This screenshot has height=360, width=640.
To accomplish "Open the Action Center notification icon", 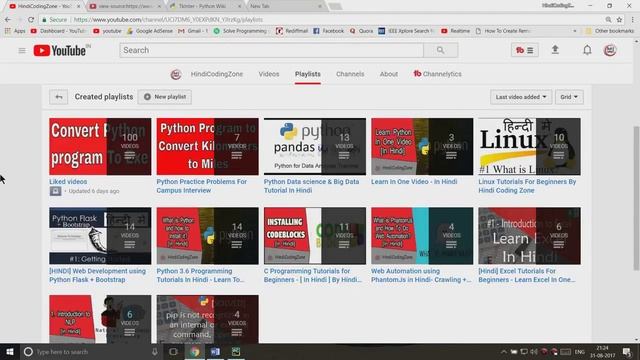I will pyautogui.click(x=627, y=351).
